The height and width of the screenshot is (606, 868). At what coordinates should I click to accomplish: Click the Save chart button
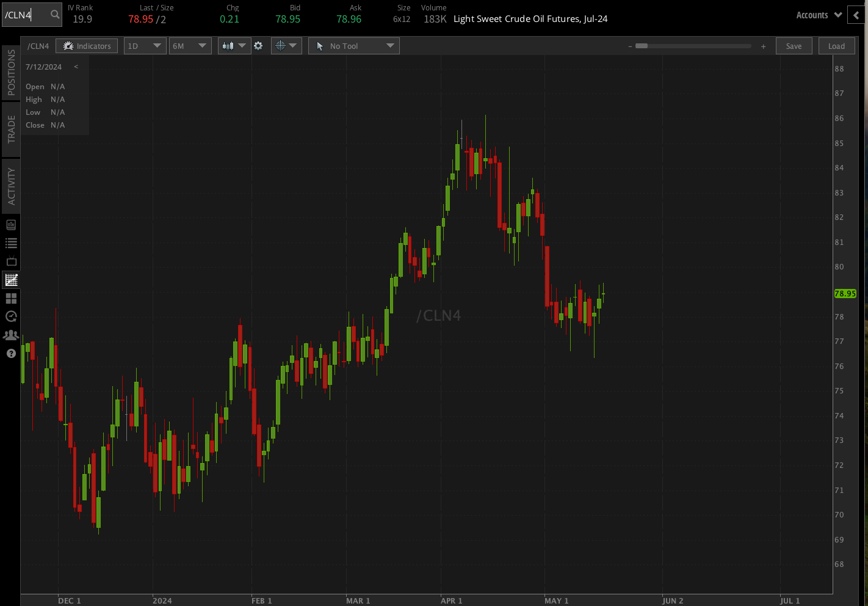pyautogui.click(x=794, y=46)
